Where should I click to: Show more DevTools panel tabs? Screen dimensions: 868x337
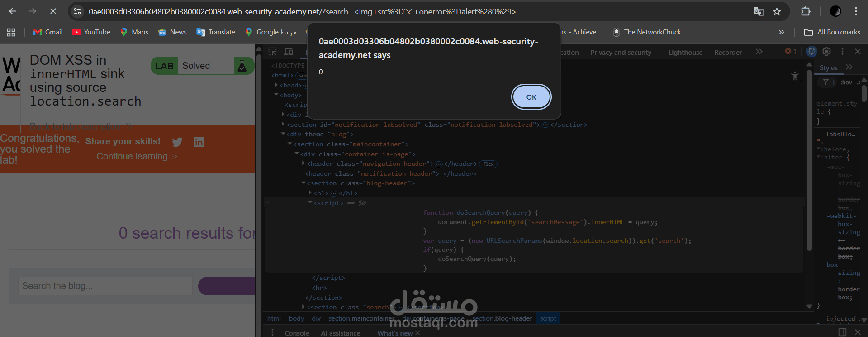(x=759, y=52)
